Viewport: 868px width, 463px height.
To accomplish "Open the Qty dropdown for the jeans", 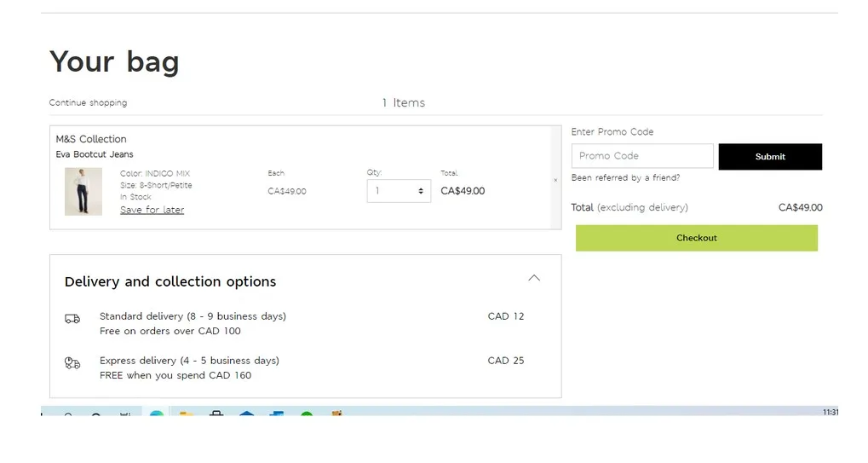I will 399,191.
